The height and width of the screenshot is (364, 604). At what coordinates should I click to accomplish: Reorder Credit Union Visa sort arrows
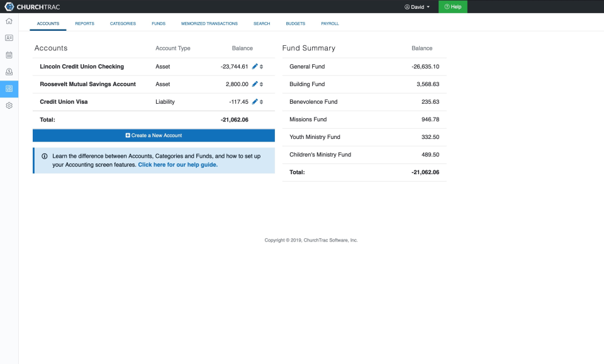click(x=261, y=102)
